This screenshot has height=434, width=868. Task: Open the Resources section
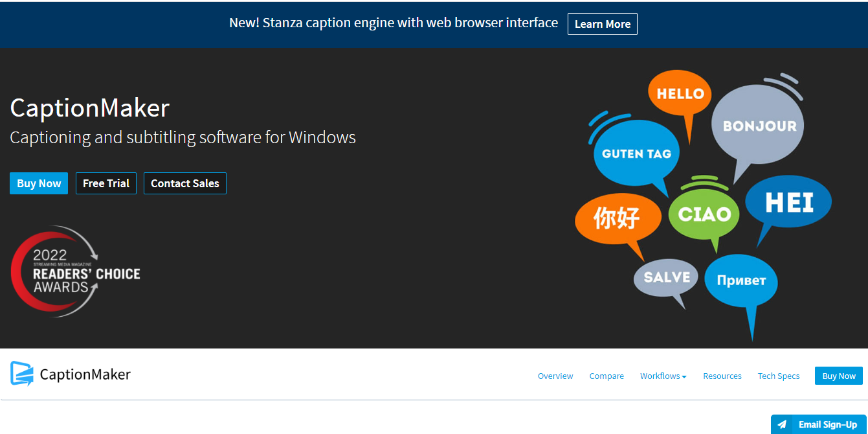pyautogui.click(x=722, y=376)
